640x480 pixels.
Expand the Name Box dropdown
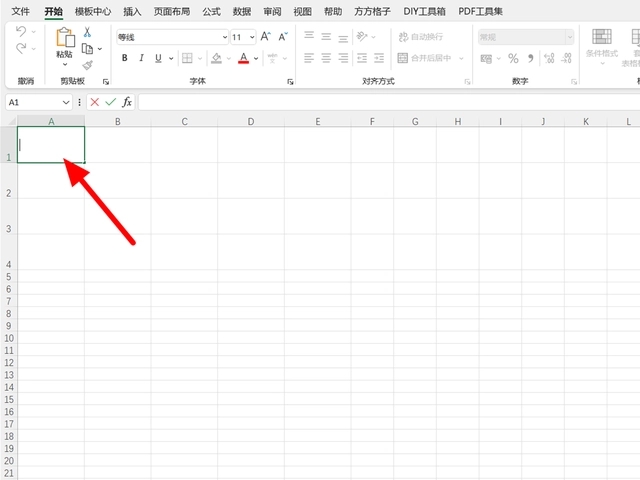click(66, 102)
